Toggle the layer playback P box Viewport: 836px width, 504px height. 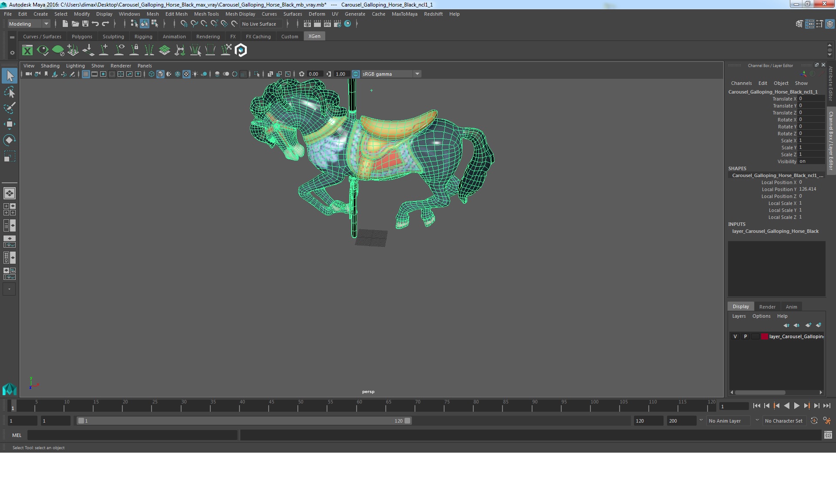point(745,336)
